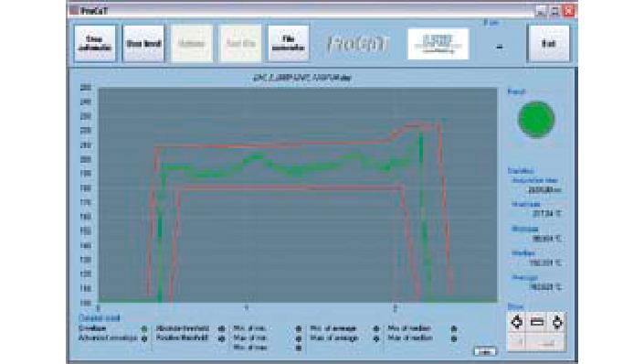Toggle the Min of average indicator
The height and width of the screenshot is (364, 644).
[x=376, y=328]
